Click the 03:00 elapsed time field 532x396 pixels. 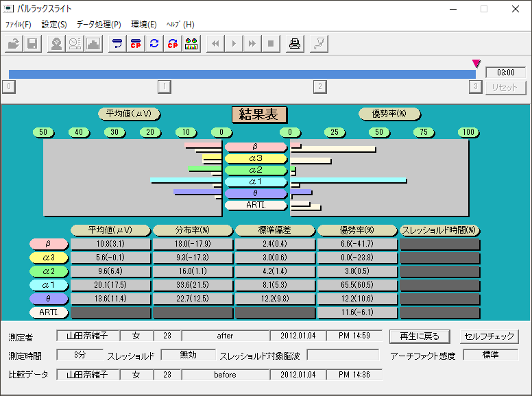(x=505, y=73)
